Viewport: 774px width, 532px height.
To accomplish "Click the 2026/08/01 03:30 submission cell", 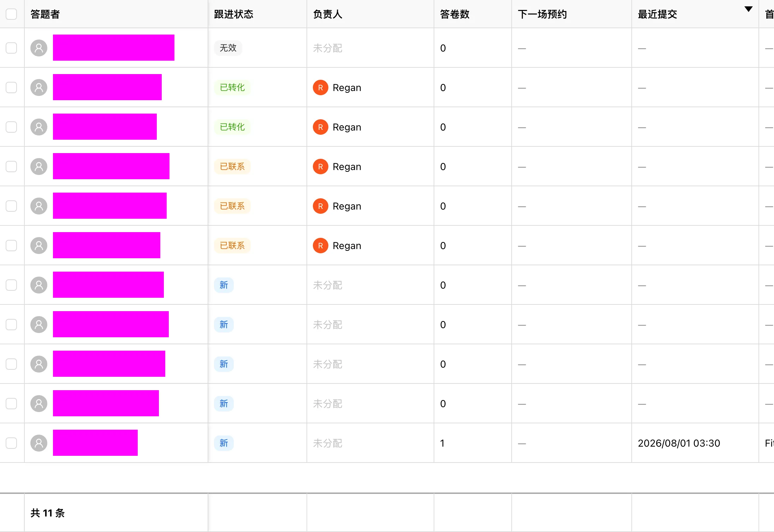I will 679,443.
